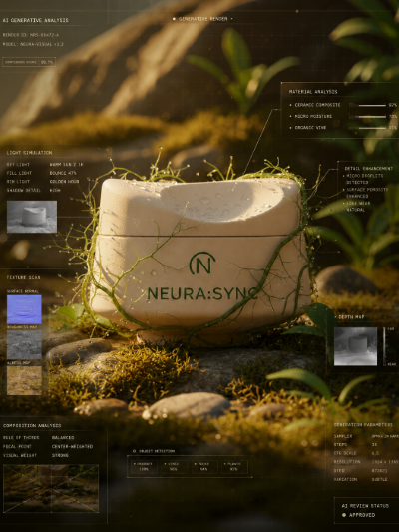Click the Light Simulation heading
Screen dimensions: 399x532
[30, 153]
